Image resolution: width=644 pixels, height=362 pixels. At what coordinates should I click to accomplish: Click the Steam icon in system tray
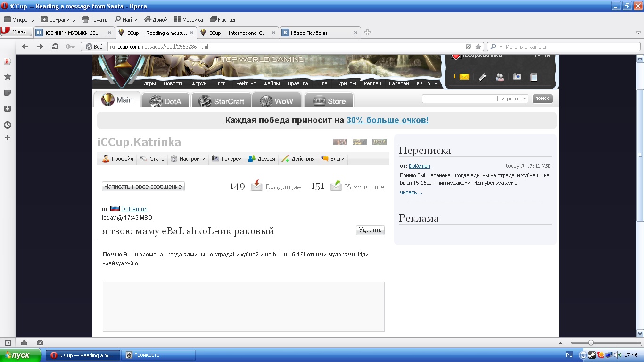click(x=592, y=355)
